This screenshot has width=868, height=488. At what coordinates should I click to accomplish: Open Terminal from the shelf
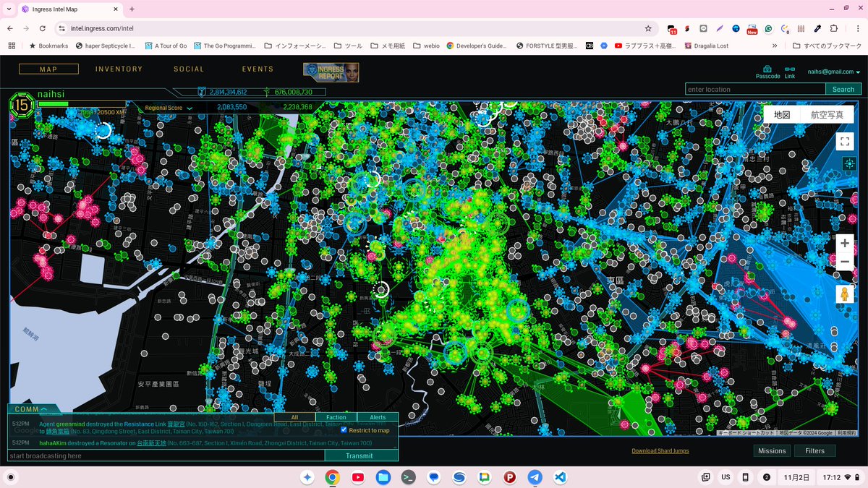tap(408, 477)
